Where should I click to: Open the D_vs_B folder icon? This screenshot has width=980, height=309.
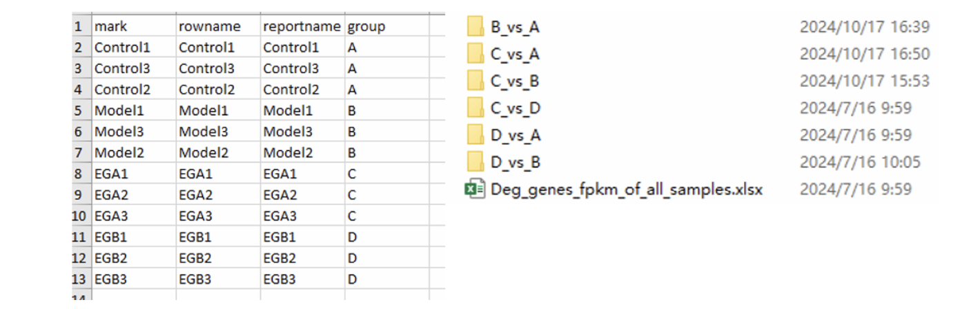(475, 162)
